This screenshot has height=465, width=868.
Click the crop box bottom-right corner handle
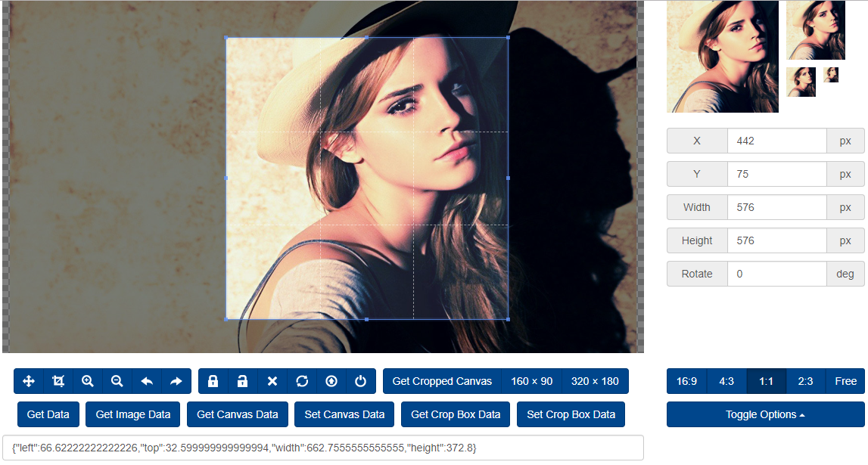[x=509, y=319]
